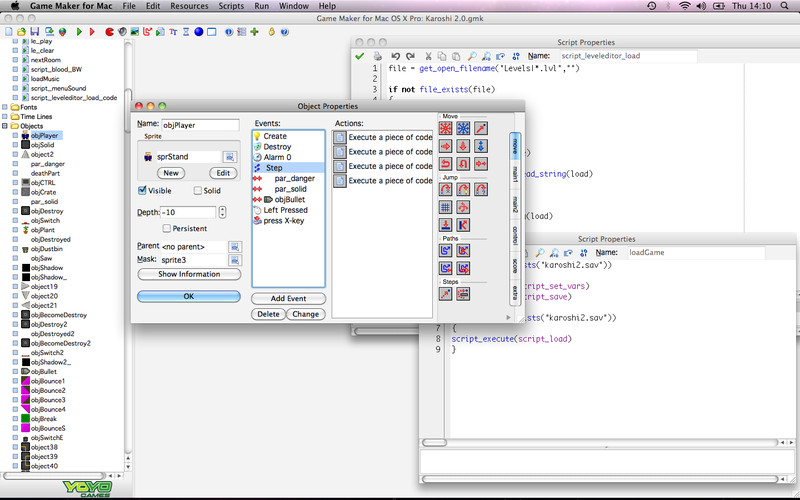Viewport: 800px width, 500px height.
Task: Select the End Path action icon
Action: coord(463,251)
